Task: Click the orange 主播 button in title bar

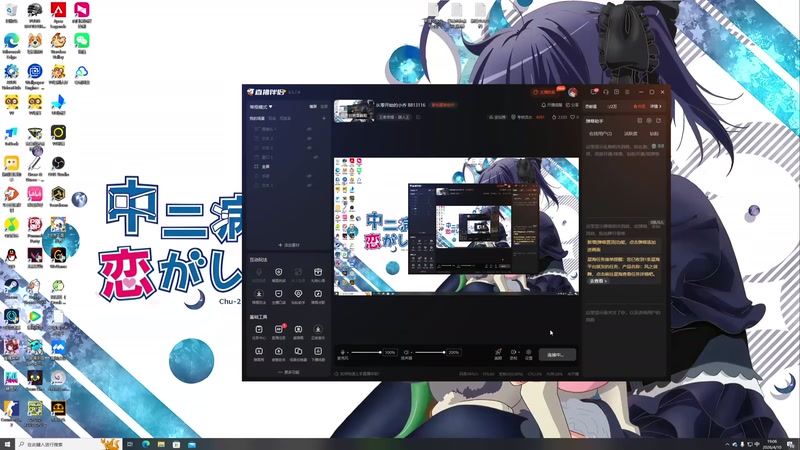Action: pos(544,92)
